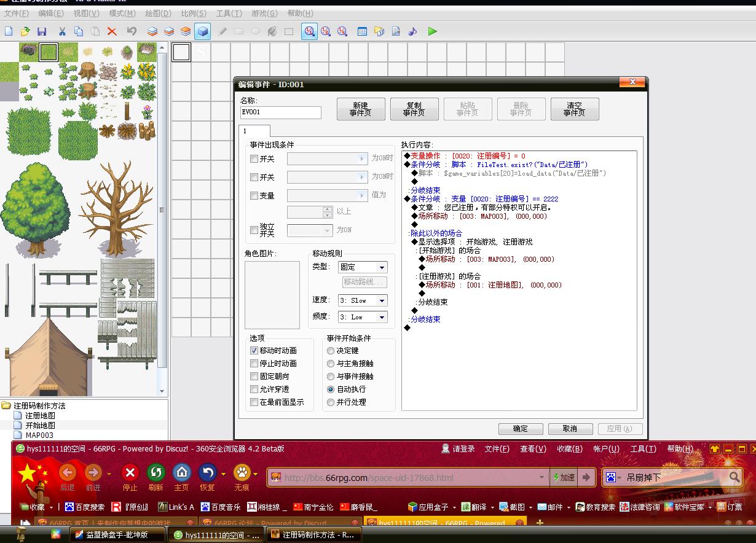Click the 新建事件页 button

(x=360, y=109)
